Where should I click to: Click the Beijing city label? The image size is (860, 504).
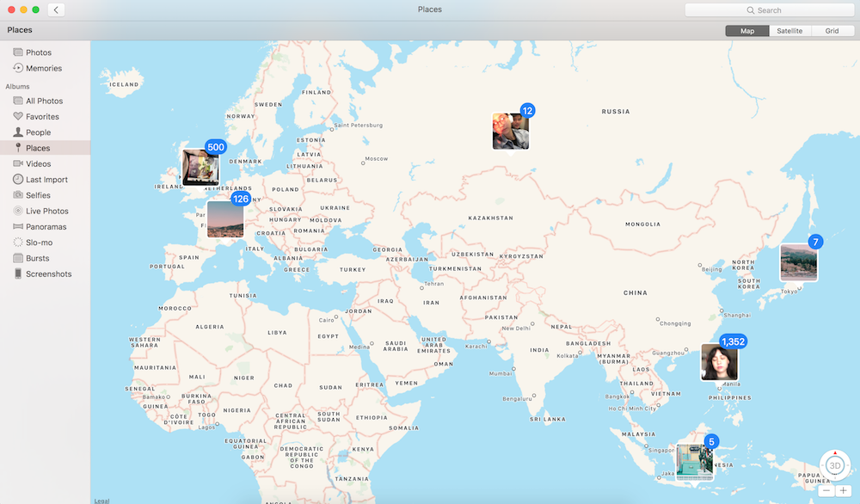coord(712,269)
